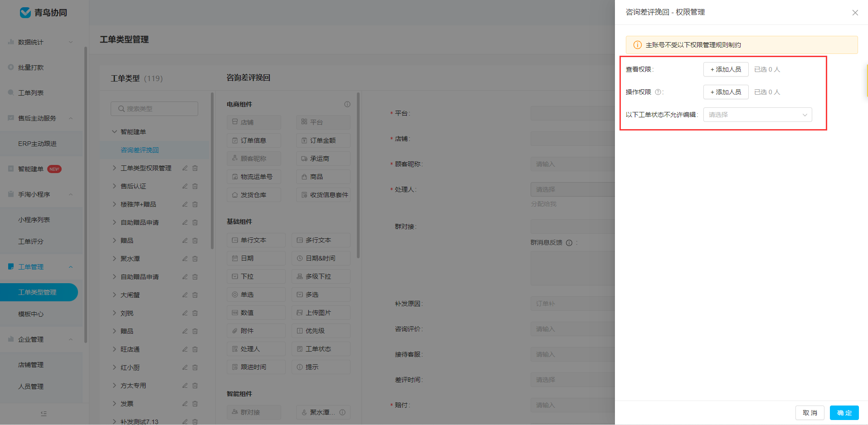The width and height of the screenshot is (868, 425).
Task: Click the 青鸟协同 logo
Action: [x=44, y=13]
